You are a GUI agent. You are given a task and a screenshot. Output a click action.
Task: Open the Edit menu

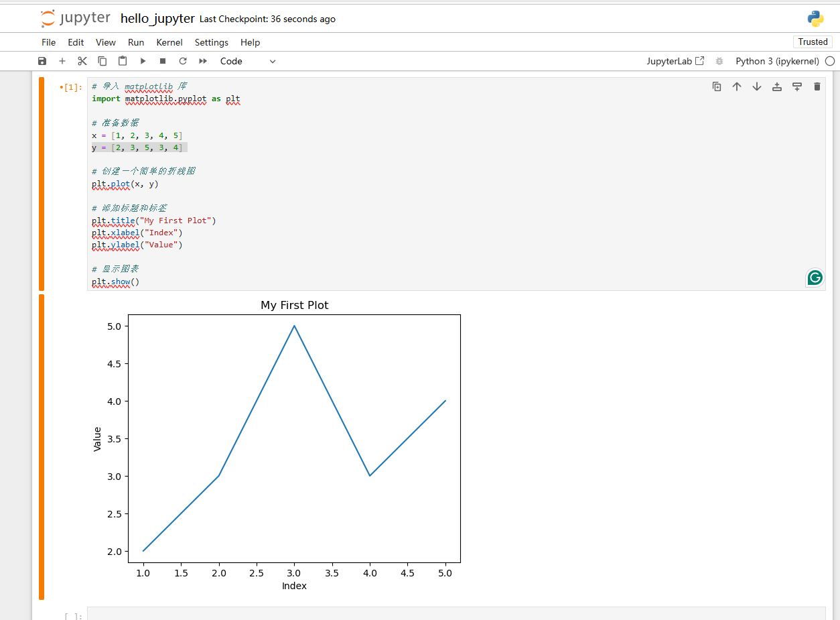[76, 42]
